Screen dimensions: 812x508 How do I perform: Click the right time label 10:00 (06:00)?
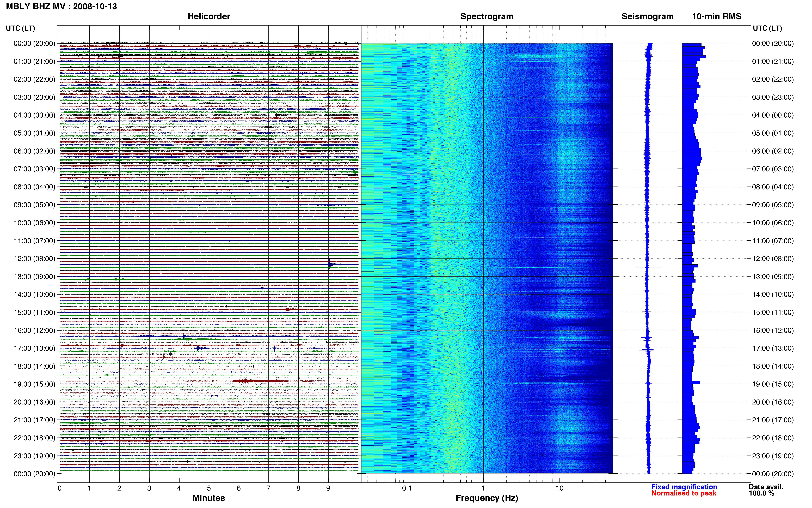coord(773,223)
